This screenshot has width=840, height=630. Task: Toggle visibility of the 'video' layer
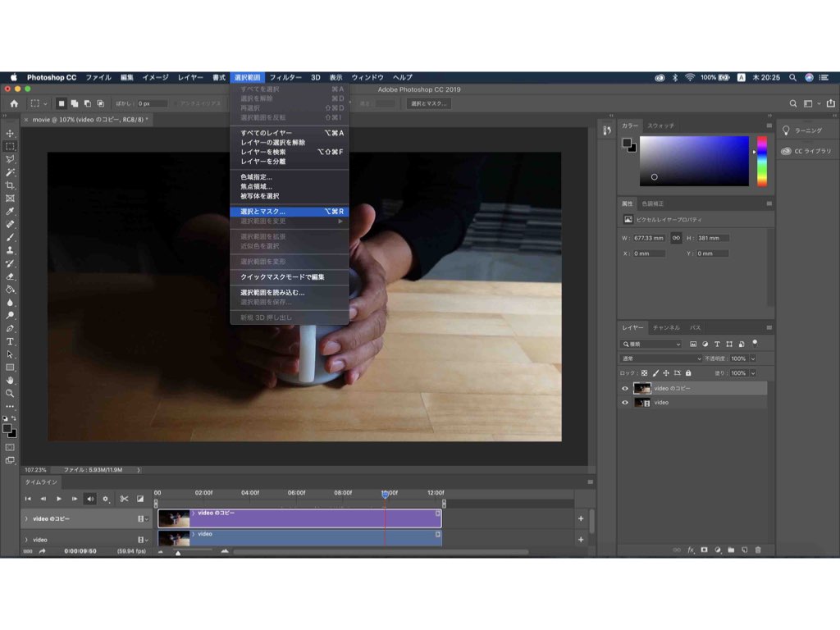(x=624, y=402)
